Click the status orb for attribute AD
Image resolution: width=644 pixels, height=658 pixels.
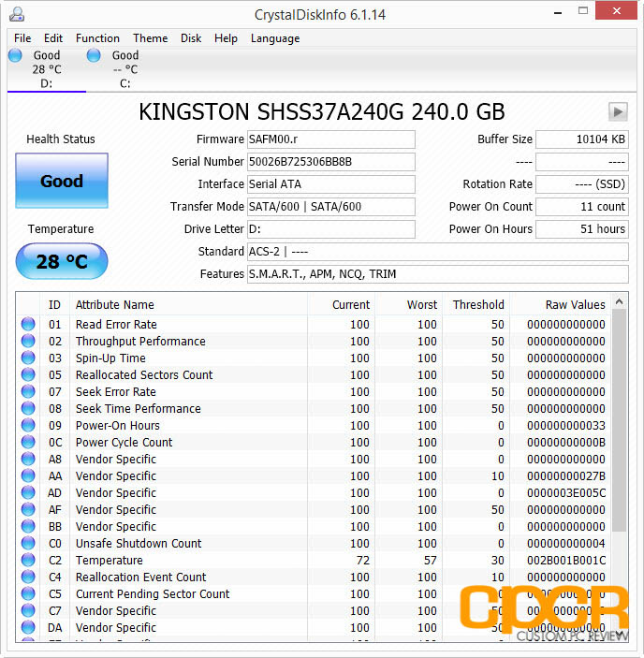pyautogui.click(x=28, y=492)
